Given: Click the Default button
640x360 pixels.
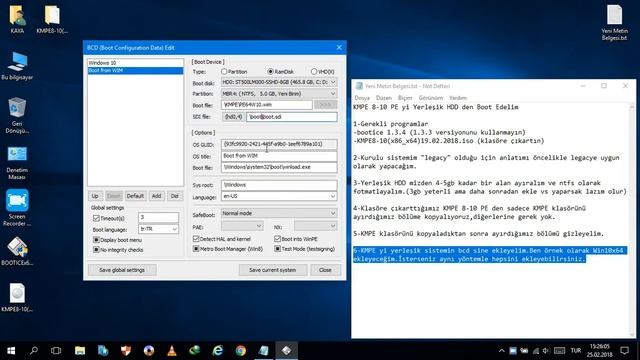Looking at the screenshot, I should (135, 196).
